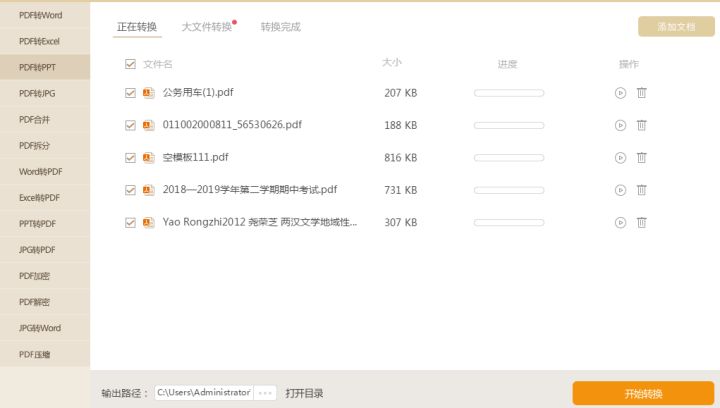Click progress bar of 公务用车(1).pdf
This screenshot has width=720, height=408.
(x=509, y=93)
